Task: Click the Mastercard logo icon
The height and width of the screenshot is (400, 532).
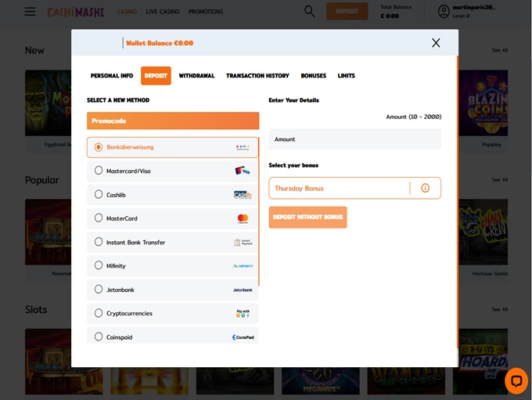Action: [243, 218]
